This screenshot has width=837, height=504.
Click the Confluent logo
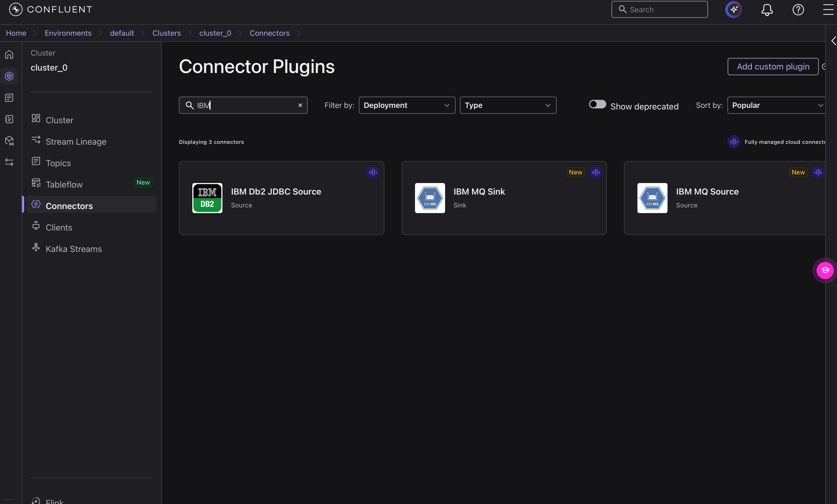50,9
